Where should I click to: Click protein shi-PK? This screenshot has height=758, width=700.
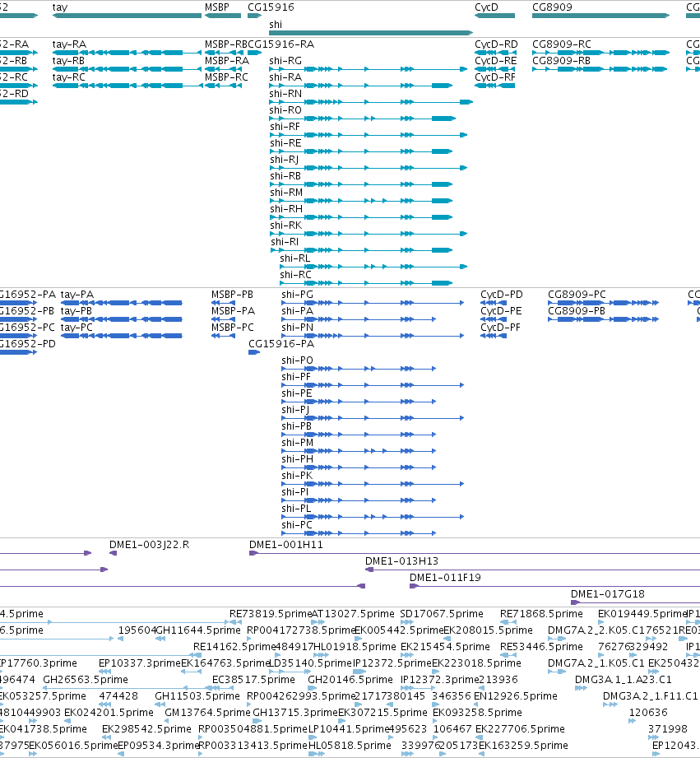pos(297,475)
